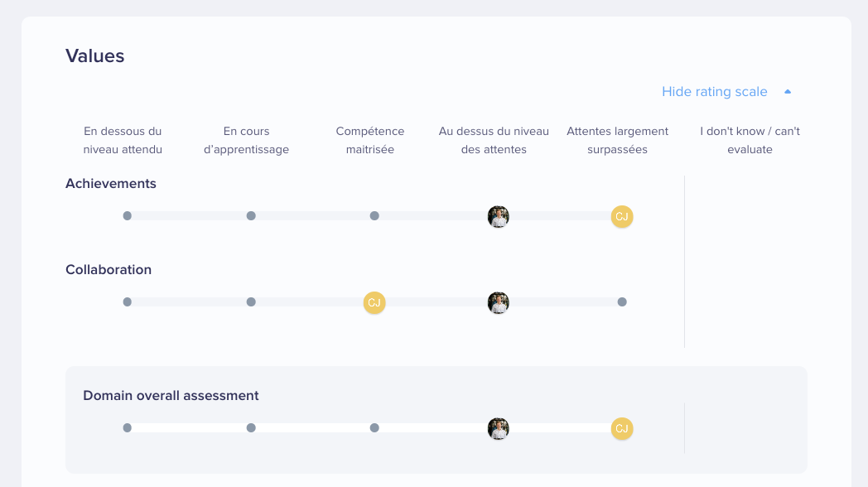Image resolution: width=868 pixels, height=487 pixels.
Task: Click the CJ avatar in the Achievements row
Action: (622, 216)
